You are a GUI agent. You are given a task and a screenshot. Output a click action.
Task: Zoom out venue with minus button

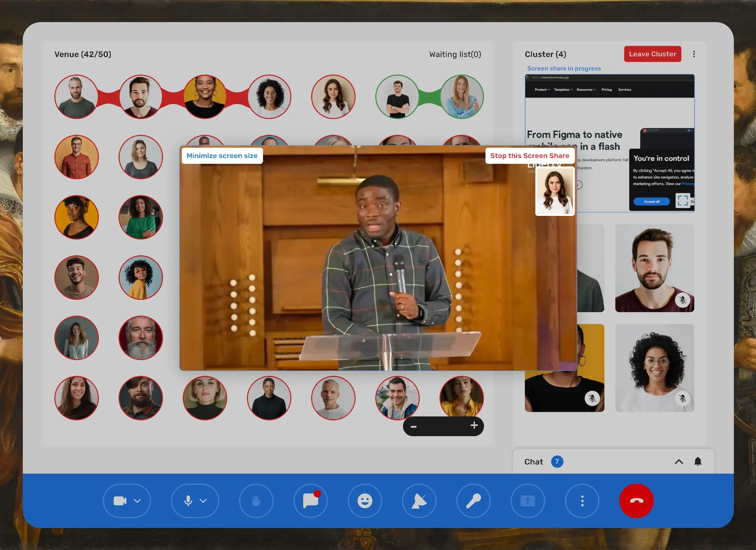(x=413, y=426)
